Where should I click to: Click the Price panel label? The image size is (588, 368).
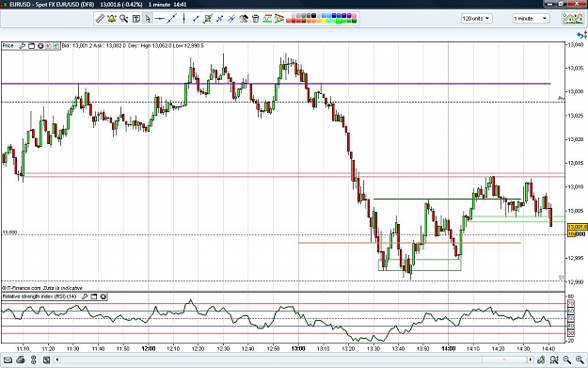click(x=8, y=46)
